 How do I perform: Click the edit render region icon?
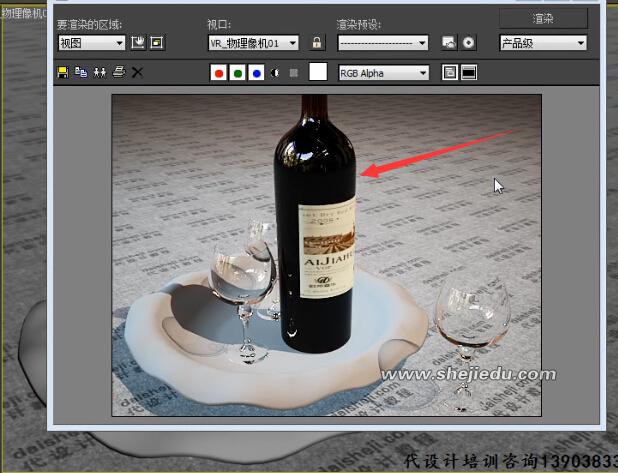[x=139, y=43]
